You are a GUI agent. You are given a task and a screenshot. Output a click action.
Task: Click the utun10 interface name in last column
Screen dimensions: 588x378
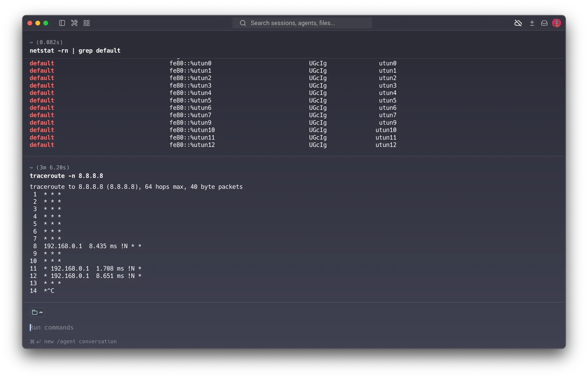(x=386, y=130)
